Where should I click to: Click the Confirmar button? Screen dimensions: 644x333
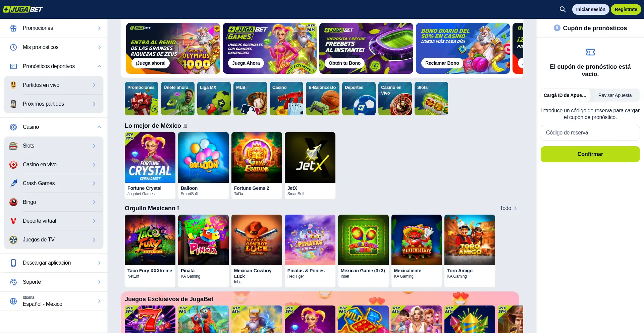click(590, 154)
